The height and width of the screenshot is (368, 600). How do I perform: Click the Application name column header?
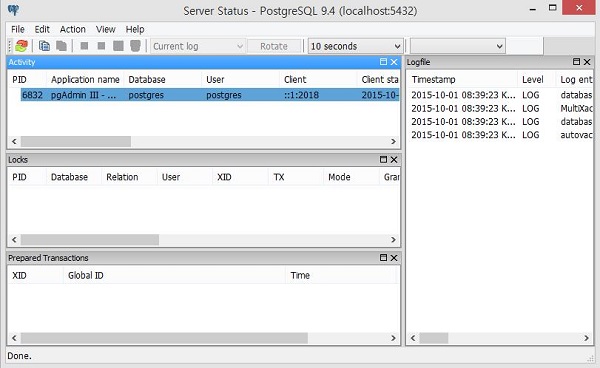click(x=85, y=80)
